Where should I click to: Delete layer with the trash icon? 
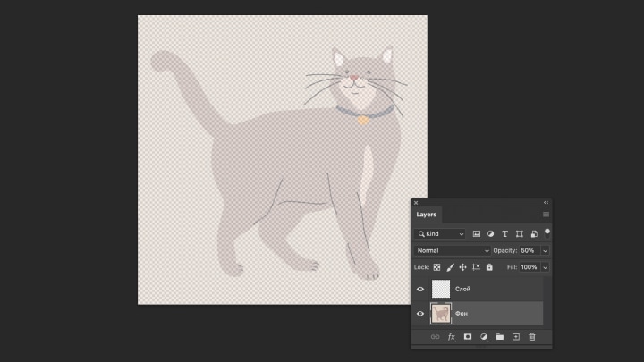[x=532, y=337]
